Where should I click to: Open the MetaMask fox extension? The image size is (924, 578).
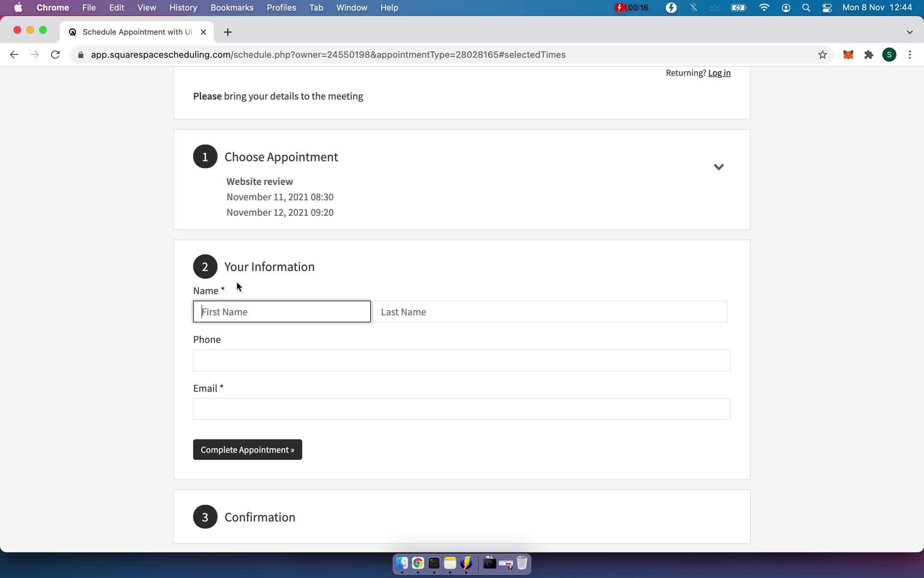click(848, 55)
